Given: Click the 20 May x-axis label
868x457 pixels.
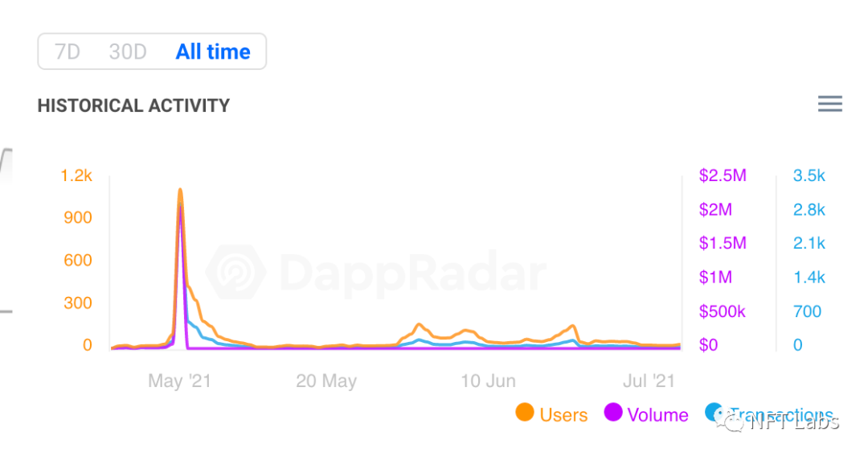Looking at the screenshot, I should tap(326, 381).
